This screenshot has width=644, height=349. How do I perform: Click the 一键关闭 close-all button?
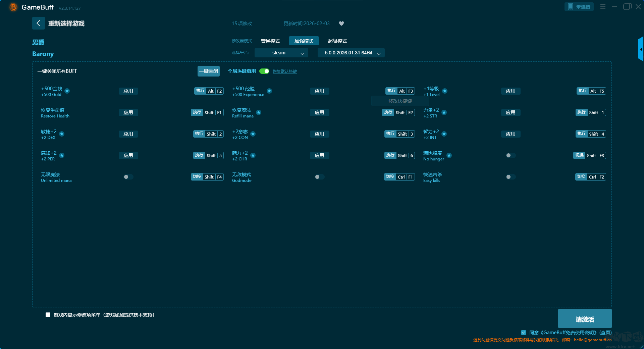pyautogui.click(x=208, y=71)
